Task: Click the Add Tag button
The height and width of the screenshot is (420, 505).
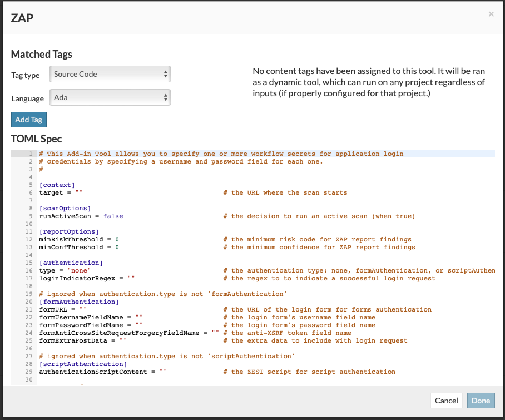Action: (x=29, y=120)
